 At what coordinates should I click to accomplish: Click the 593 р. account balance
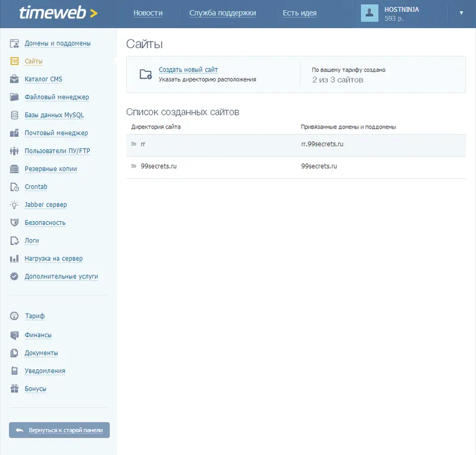click(x=394, y=18)
